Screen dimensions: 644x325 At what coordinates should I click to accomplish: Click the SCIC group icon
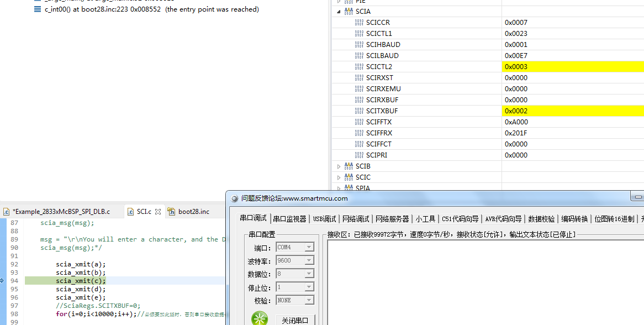tap(349, 177)
